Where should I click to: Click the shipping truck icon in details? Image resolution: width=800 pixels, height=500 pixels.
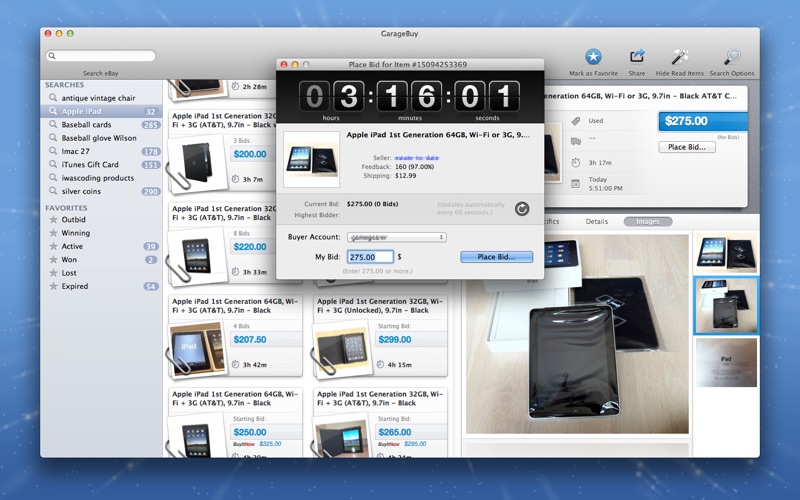[x=576, y=141]
